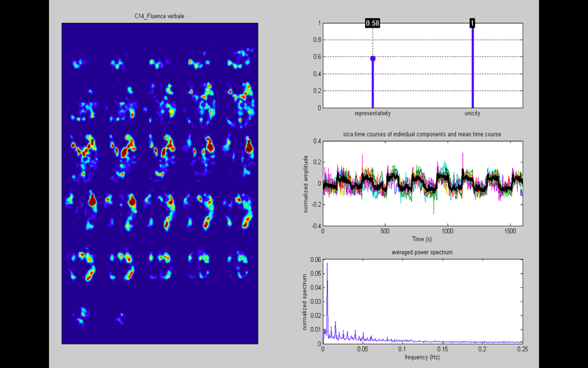The height and width of the screenshot is (368, 588).
Task: Click the frequency (Hz) axis label
Action: coord(422,357)
